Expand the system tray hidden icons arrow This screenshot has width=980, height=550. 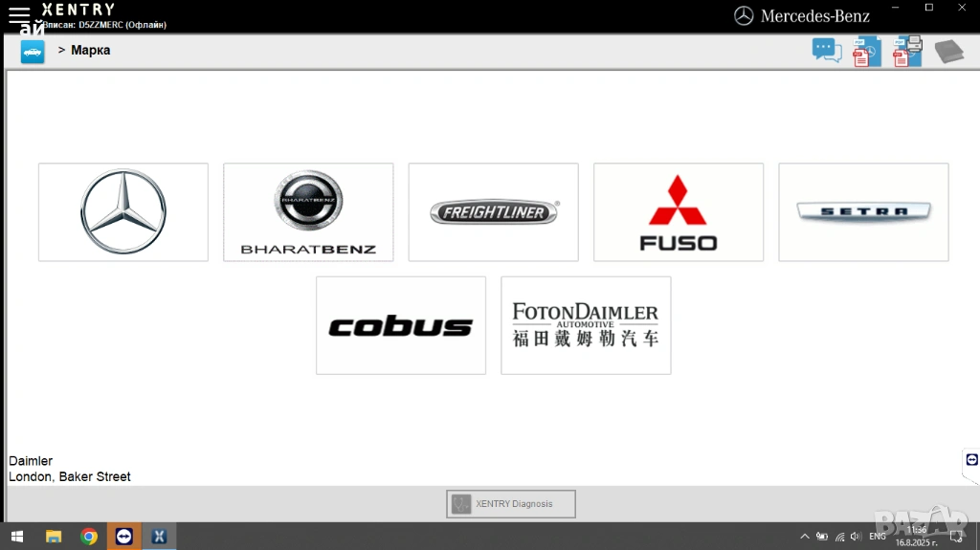click(805, 537)
